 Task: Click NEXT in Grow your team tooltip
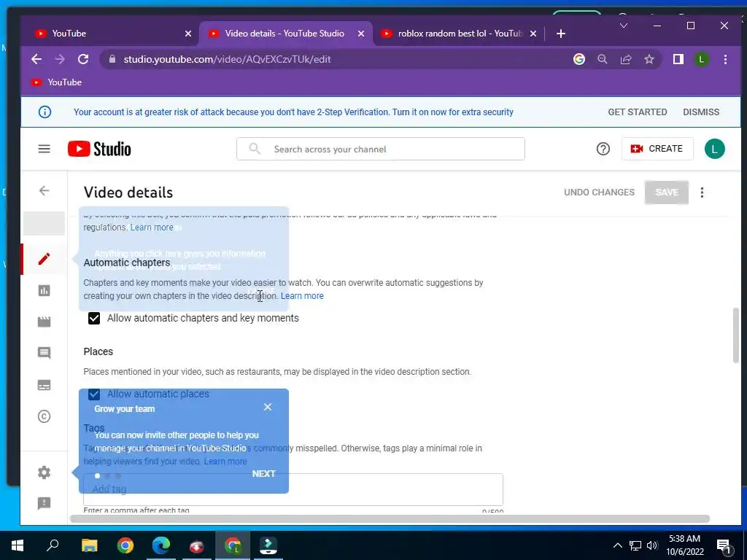(x=264, y=474)
